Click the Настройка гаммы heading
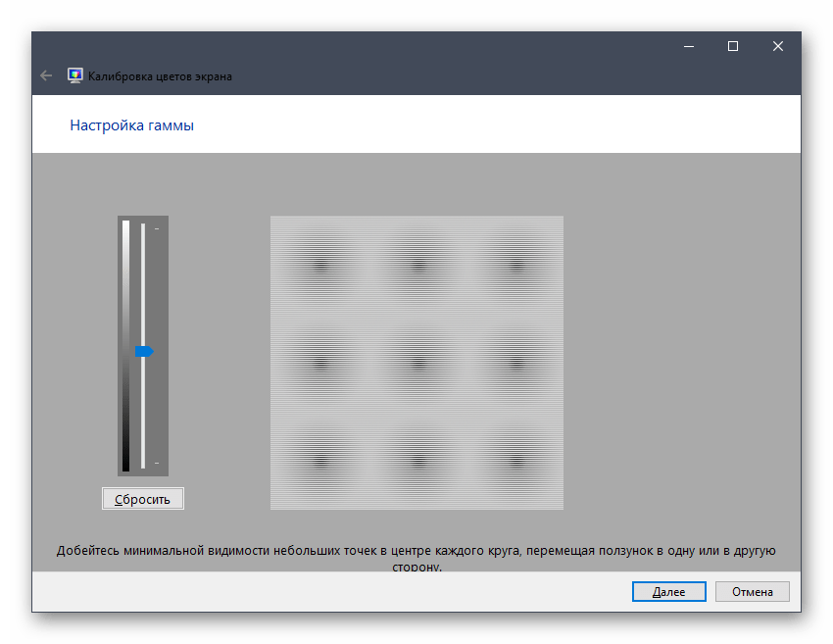This screenshot has height=644, width=833. tap(131, 125)
